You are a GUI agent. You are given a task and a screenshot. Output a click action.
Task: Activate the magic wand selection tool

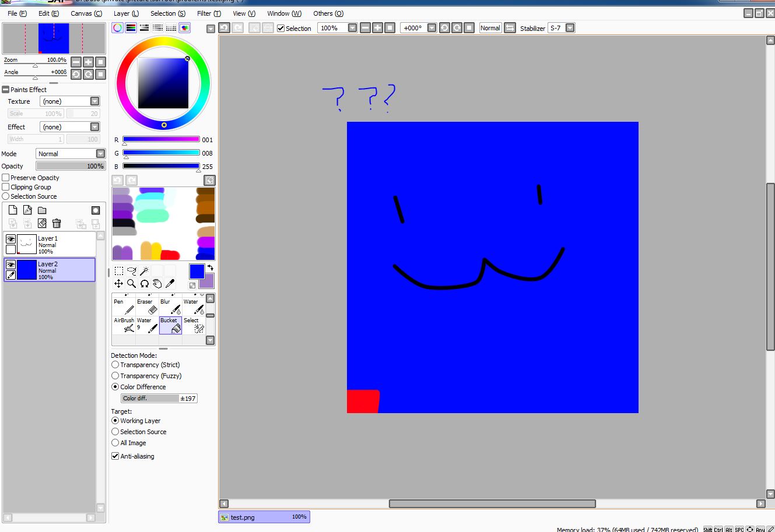point(144,271)
